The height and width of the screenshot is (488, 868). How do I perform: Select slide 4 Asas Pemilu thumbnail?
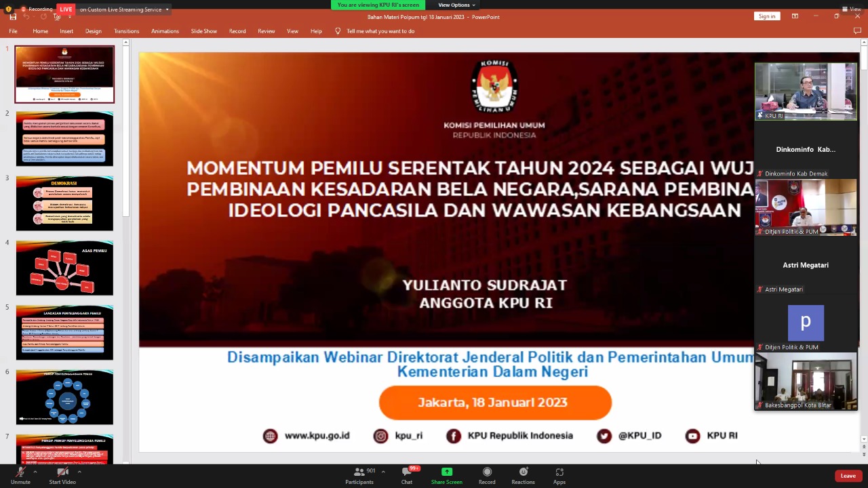point(64,268)
